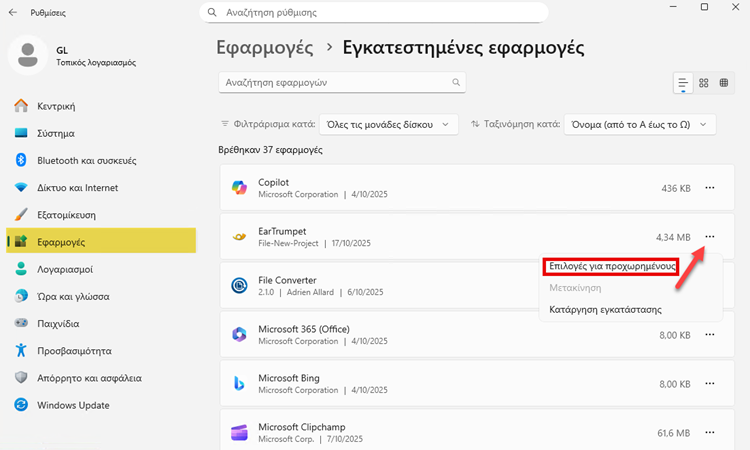
Task: Maximize the Settings window
Action: pos(704,7)
